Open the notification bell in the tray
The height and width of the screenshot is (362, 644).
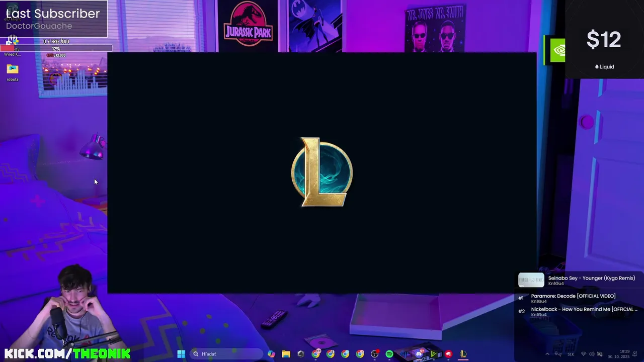click(635, 354)
